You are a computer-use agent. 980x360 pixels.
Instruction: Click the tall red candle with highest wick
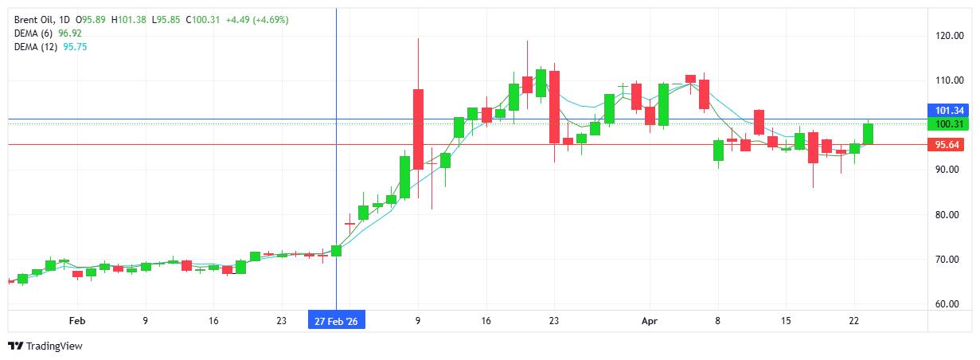pos(418,128)
